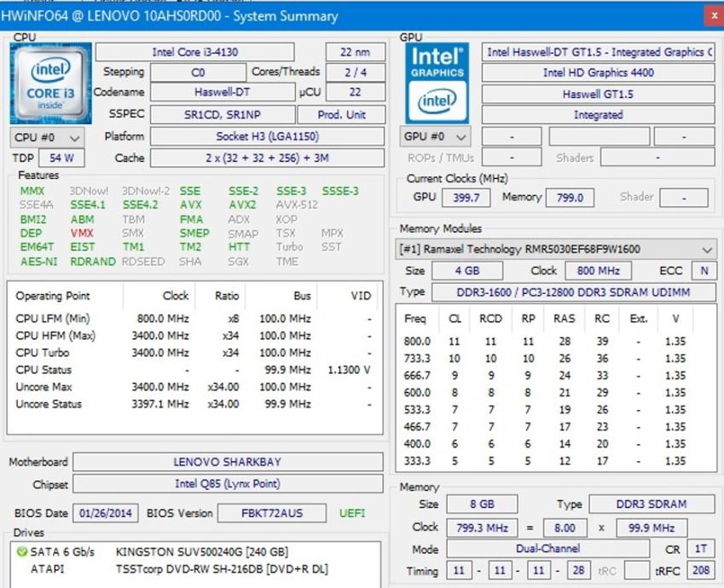Open the CPU #0 selector dropdown
Viewport: 724px width, 588px height.
[x=48, y=137]
